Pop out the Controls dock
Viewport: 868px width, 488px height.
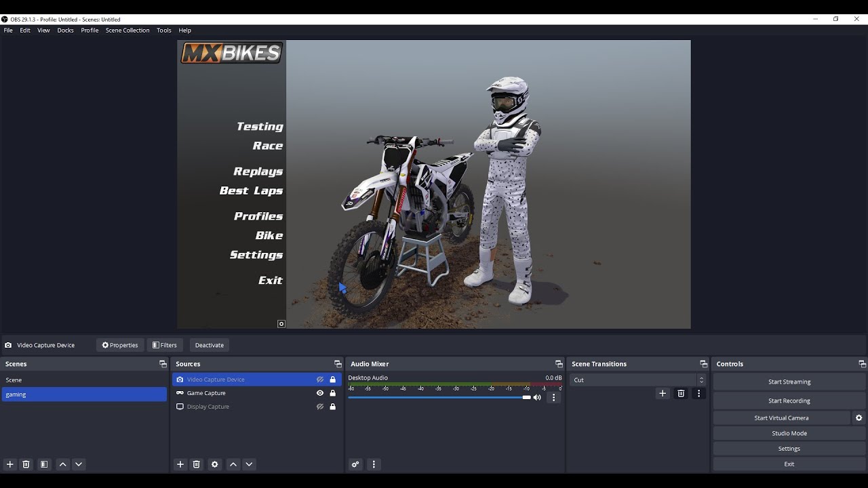click(862, 364)
